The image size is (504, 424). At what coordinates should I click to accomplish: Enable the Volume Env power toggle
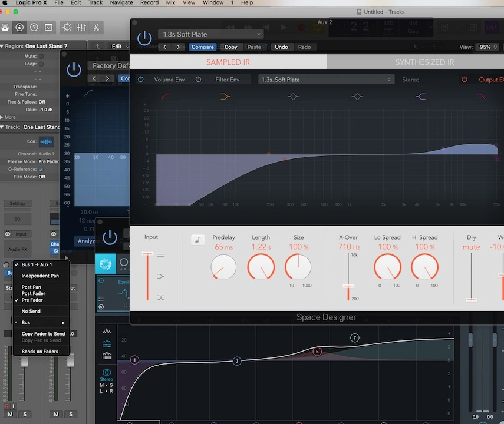point(141,79)
